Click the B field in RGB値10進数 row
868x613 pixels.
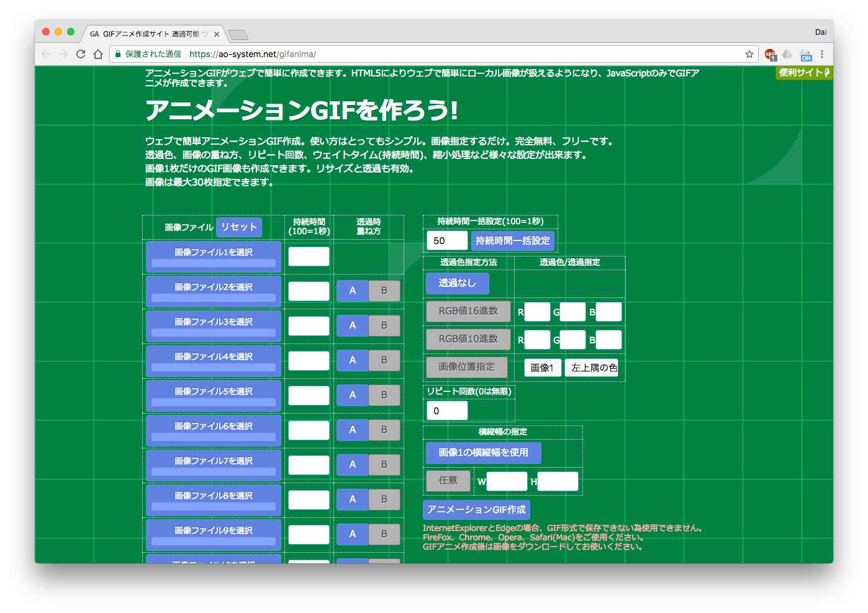pos(608,340)
